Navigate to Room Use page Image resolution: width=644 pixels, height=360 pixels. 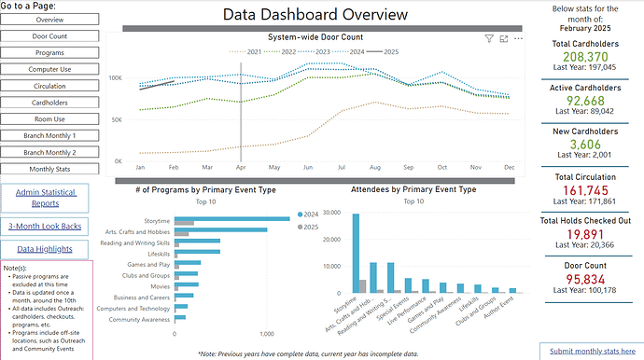(x=49, y=119)
